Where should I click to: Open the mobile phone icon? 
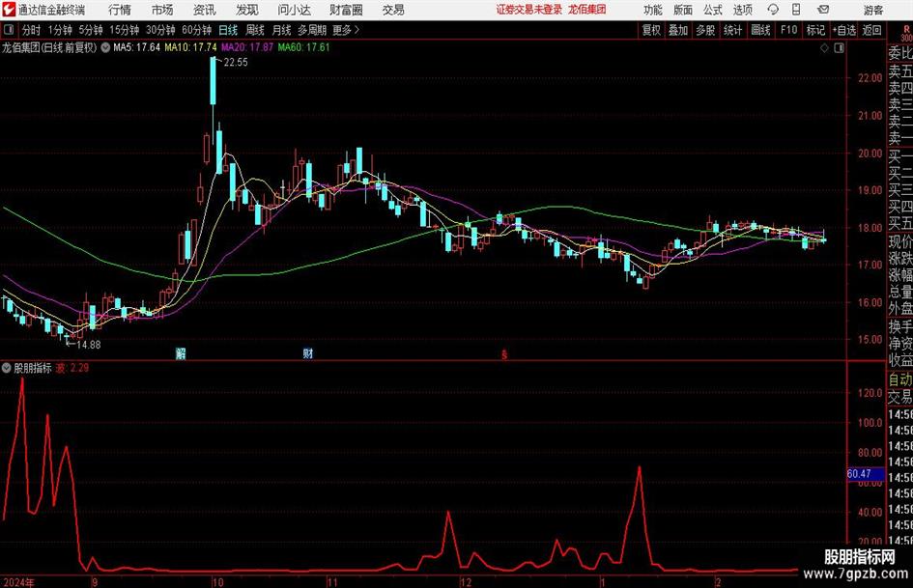796,10
